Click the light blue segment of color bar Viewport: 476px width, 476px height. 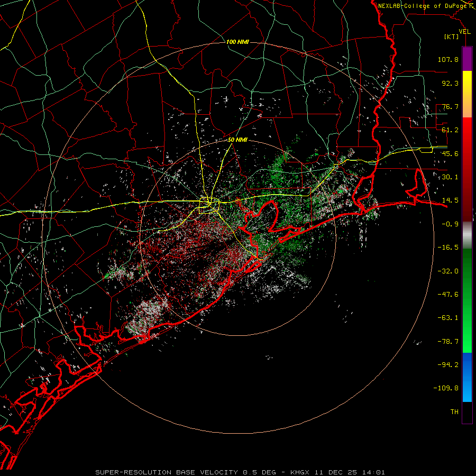coord(467,390)
